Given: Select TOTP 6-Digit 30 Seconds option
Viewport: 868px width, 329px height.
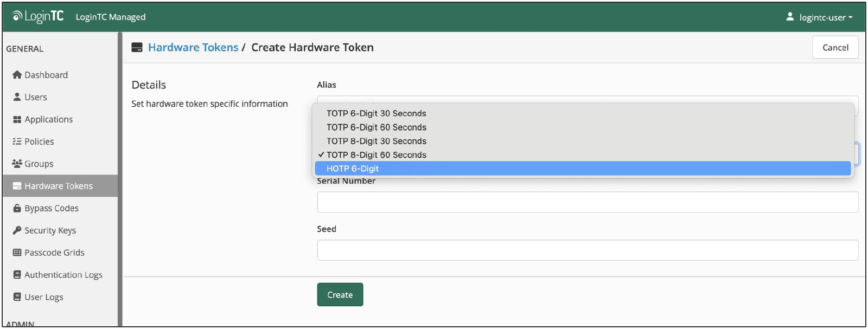Looking at the screenshot, I should 583,113.
